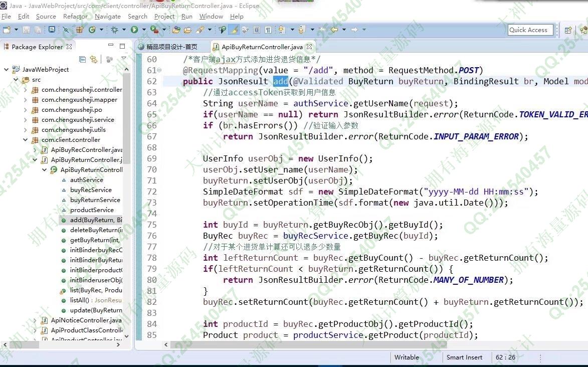Toggle Show Whitespace Characters

(269, 30)
